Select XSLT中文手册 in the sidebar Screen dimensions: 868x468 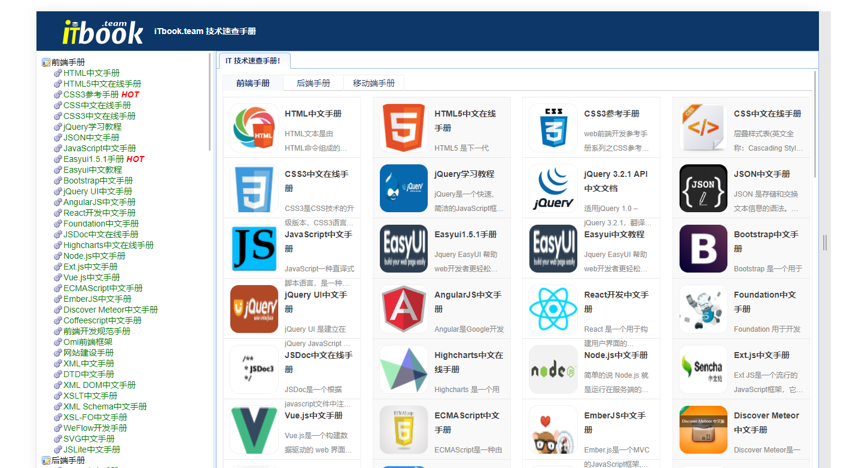90,396
